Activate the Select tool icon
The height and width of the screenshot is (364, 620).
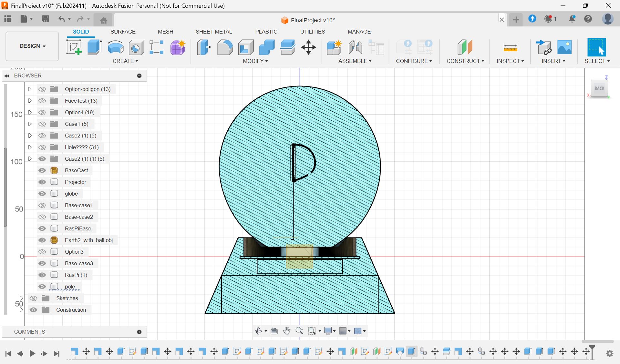596,47
